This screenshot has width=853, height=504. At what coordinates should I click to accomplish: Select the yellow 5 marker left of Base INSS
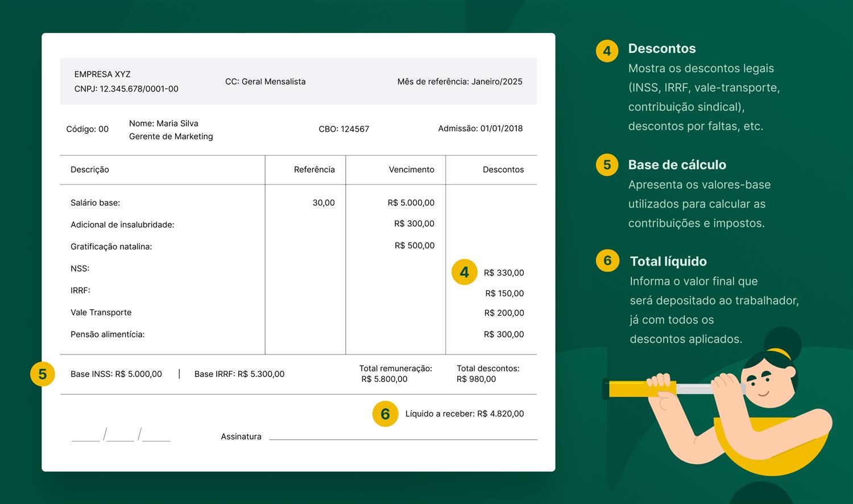point(42,374)
